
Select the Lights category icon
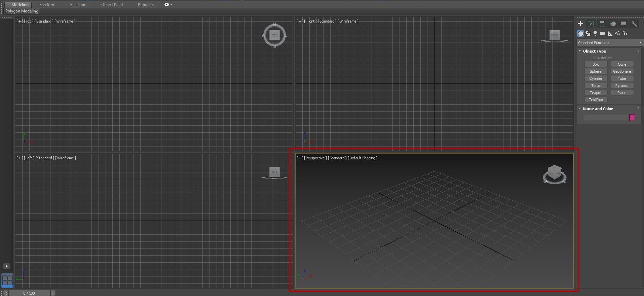coord(595,33)
